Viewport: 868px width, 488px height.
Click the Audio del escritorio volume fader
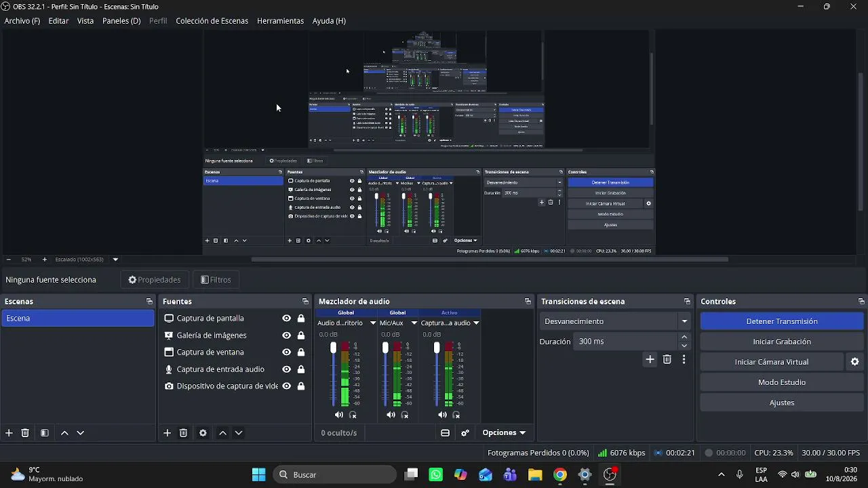click(x=333, y=348)
